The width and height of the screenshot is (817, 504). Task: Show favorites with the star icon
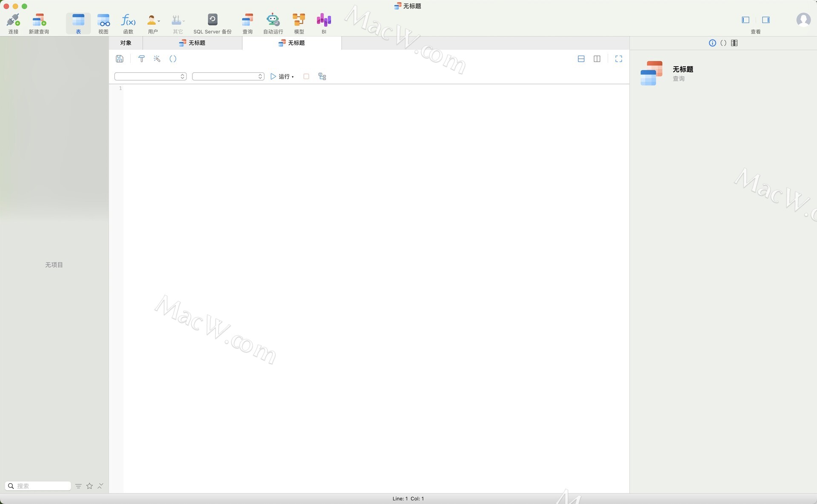[89, 486]
